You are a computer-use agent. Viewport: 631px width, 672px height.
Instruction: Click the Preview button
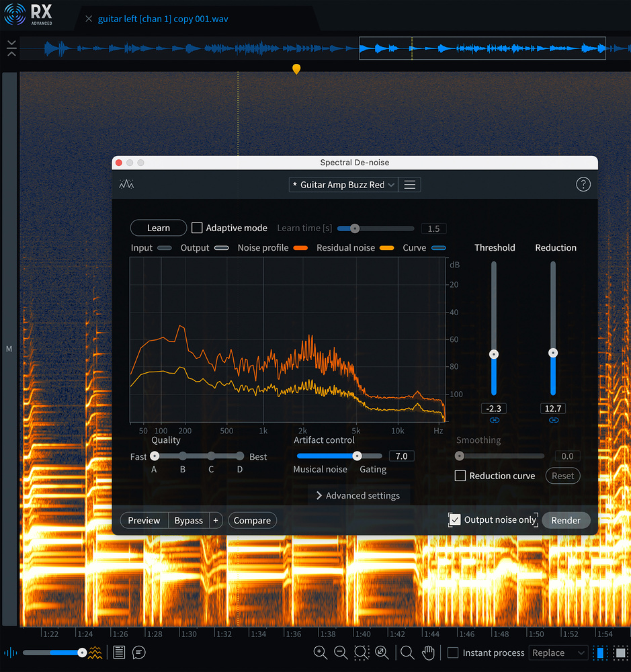pos(144,520)
